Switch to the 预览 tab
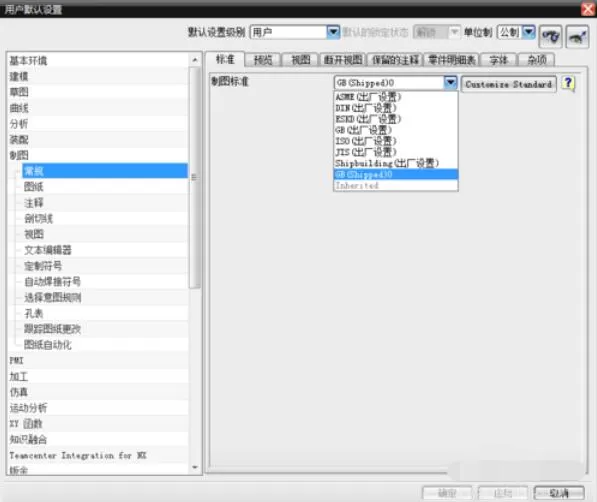597x502 pixels. tap(263, 60)
